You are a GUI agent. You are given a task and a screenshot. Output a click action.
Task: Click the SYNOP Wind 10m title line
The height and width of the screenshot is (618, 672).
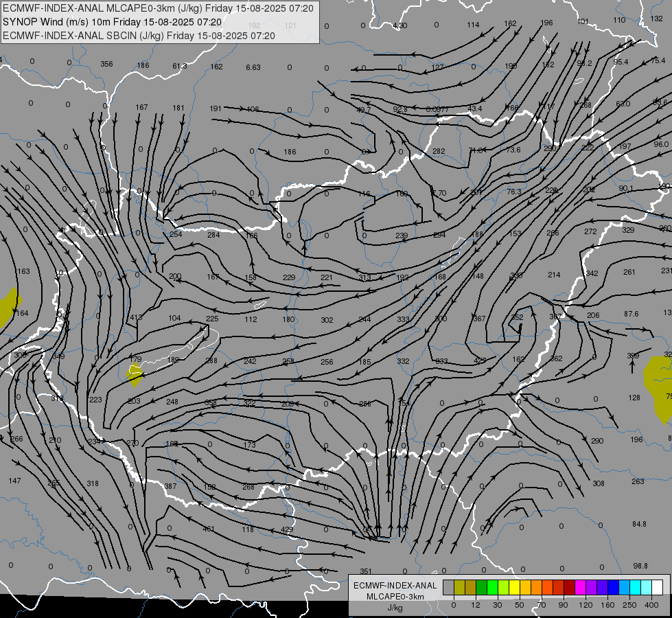click(113, 22)
